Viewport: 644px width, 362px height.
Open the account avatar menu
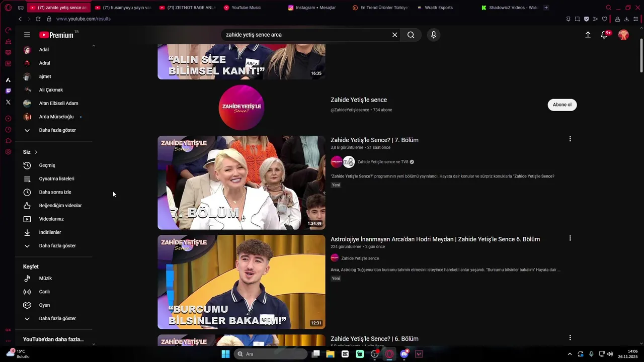623,35
